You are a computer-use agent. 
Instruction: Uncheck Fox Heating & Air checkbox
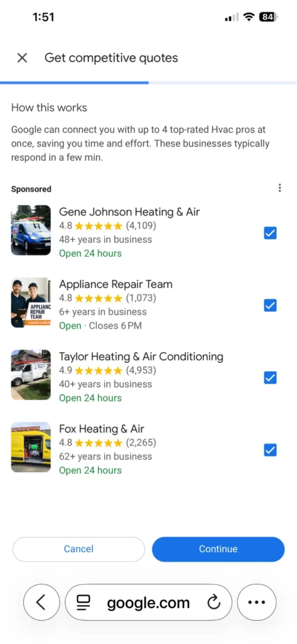click(x=270, y=450)
